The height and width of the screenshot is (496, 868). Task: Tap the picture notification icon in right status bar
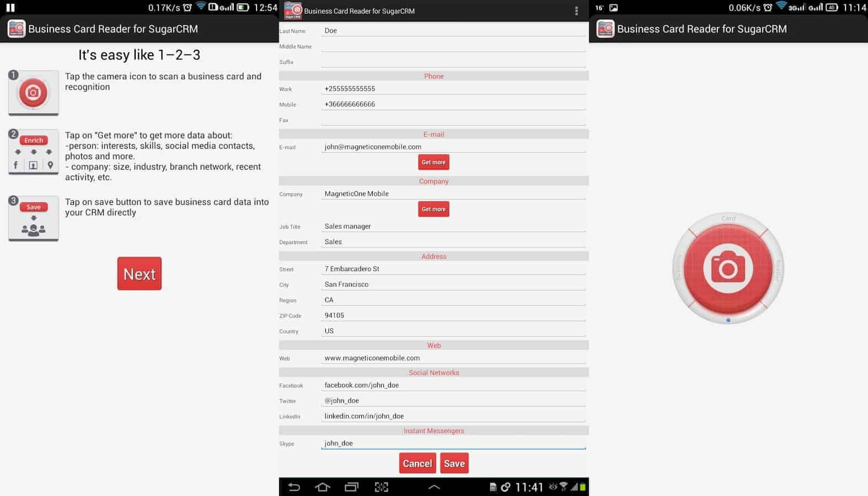[614, 8]
